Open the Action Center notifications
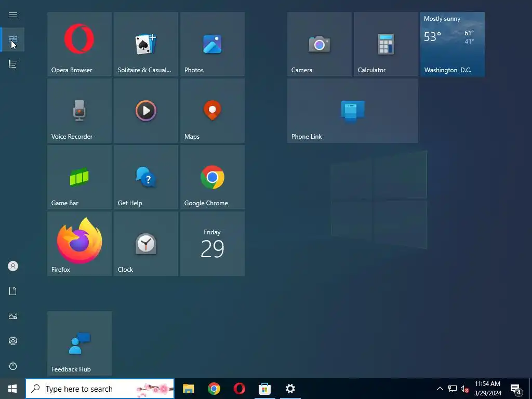 [516, 389]
